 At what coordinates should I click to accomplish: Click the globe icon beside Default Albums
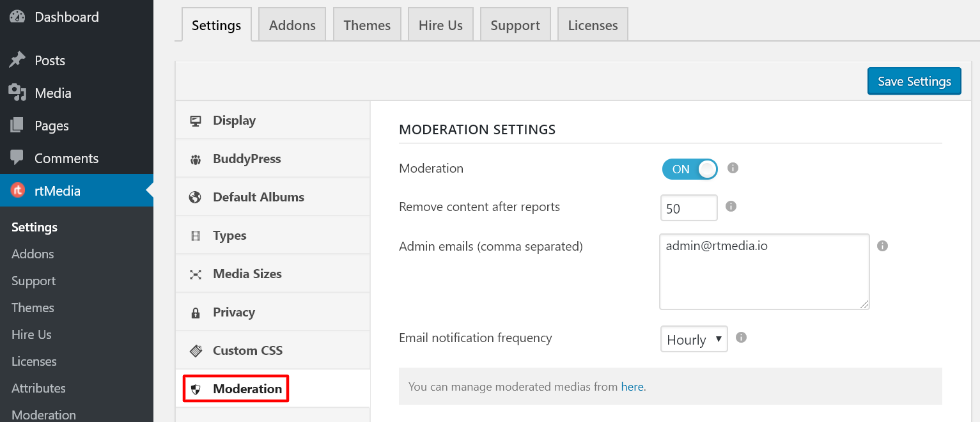pyautogui.click(x=195, y=196)
